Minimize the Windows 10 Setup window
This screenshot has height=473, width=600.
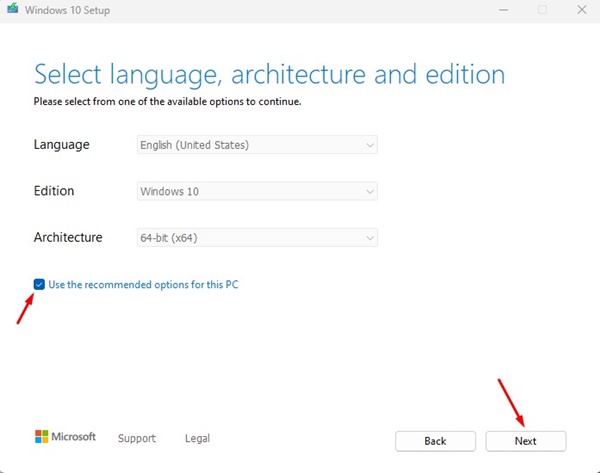click(x=504, y=10)
